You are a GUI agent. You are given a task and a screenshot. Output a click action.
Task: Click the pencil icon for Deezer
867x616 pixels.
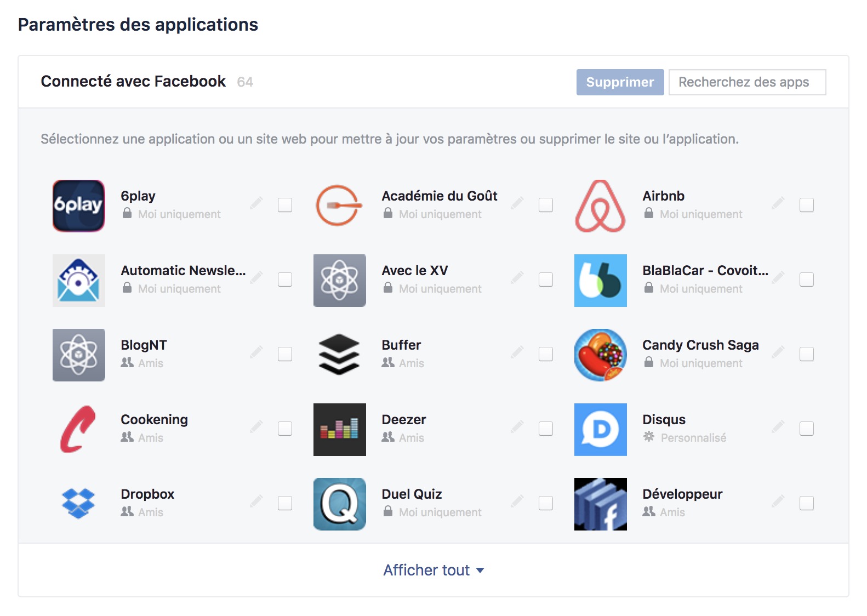coord(517,427)
